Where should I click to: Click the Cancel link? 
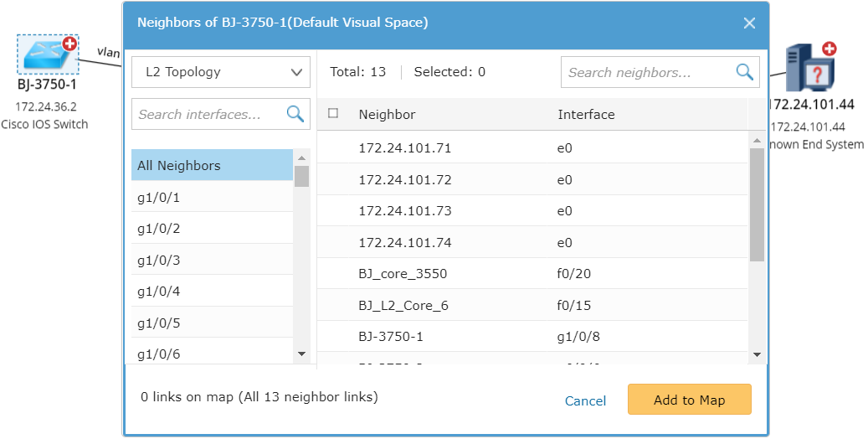585,400
